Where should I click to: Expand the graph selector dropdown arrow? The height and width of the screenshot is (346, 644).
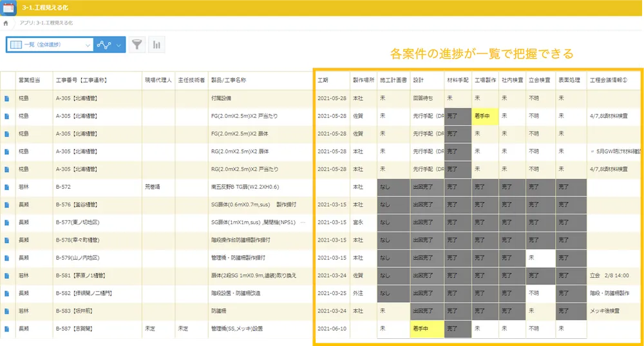(118, 45)
